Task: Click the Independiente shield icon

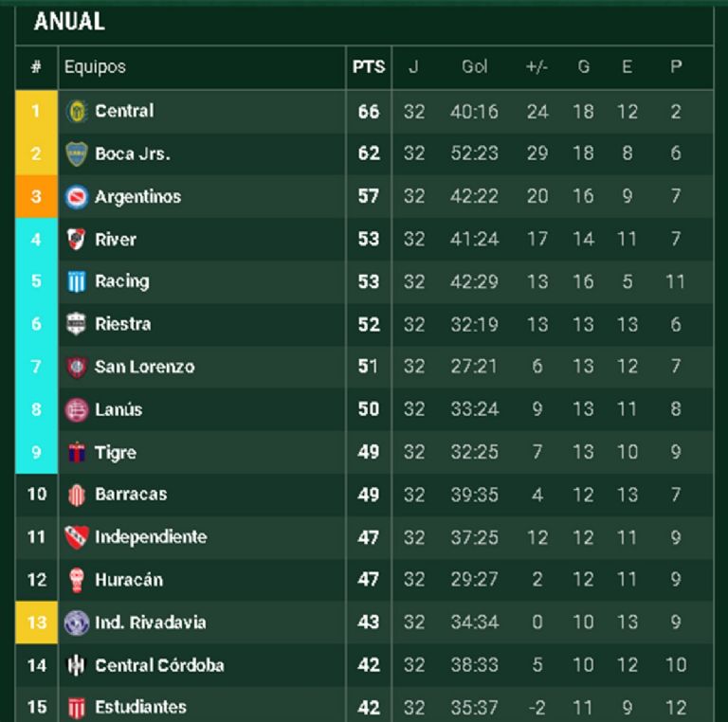Action: 76,537
